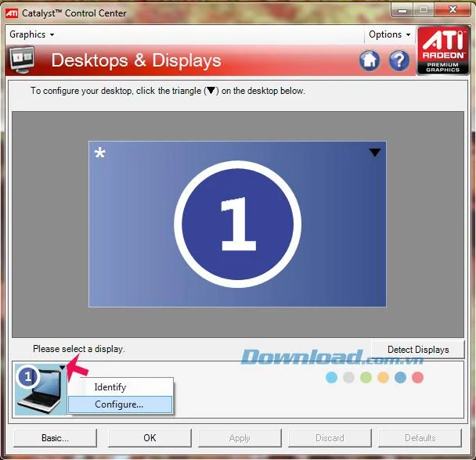Click the Defaults button
The image size is (476, 460).
click(420, 438)
